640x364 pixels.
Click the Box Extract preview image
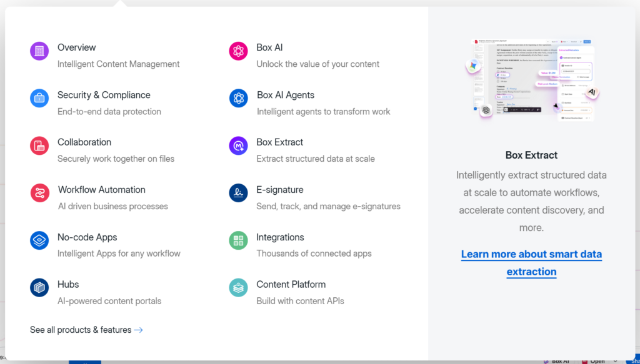[x=533, y=80]
